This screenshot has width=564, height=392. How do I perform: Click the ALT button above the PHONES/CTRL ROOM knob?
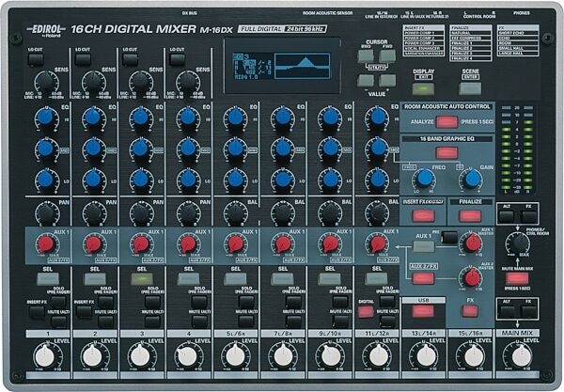tap(507, 217)
